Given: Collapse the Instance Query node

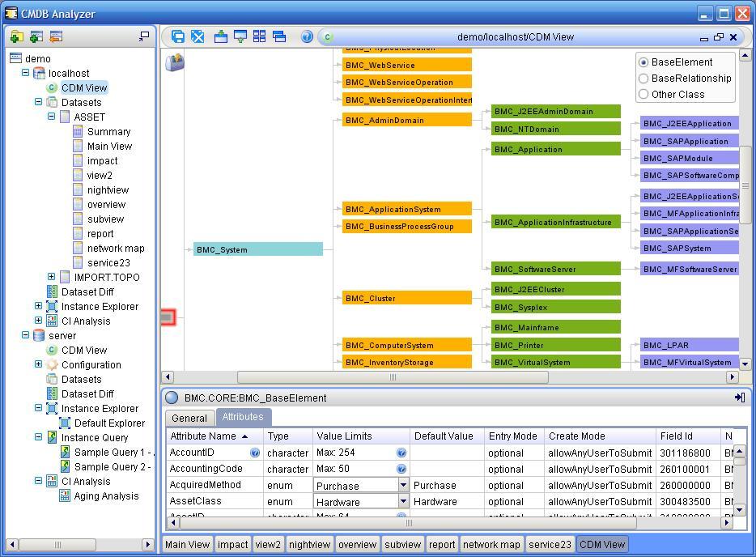Looking at the screenshot, I should click(x=39, y=437).
